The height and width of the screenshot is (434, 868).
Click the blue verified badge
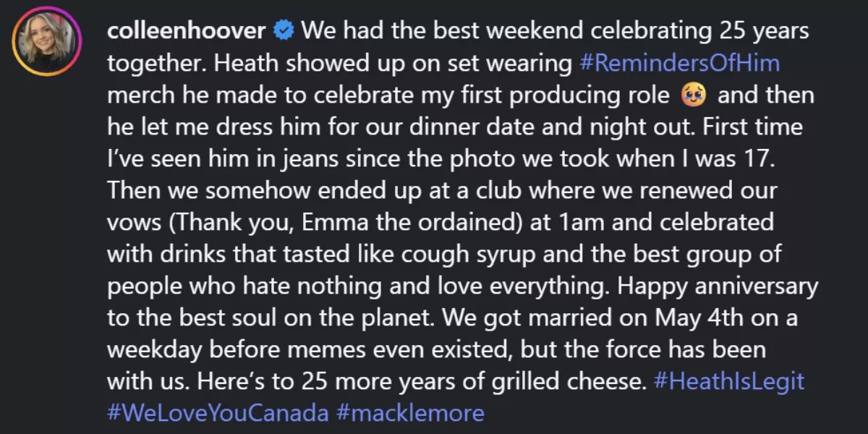pyautogui.click(x=284, y=31)
